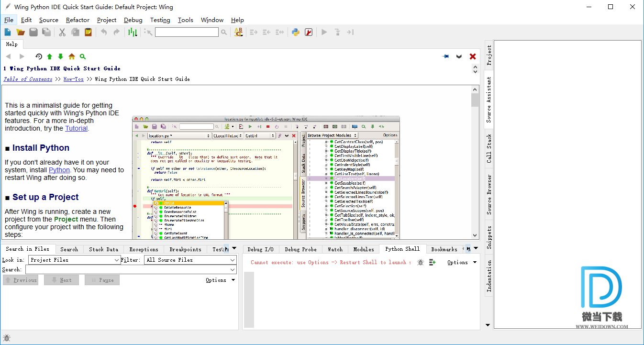
Task: Open the Modules tab
Action: pos(364,249)
